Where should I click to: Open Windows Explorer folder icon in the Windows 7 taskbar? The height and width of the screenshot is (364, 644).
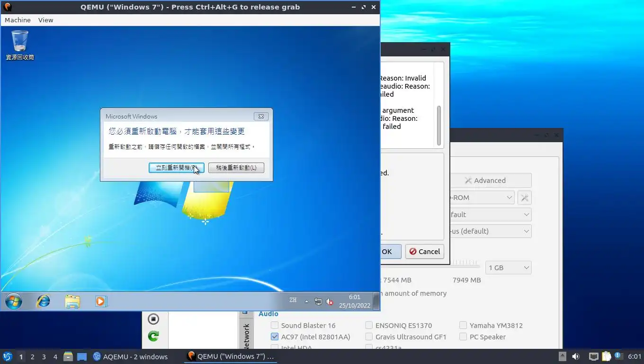tap(72, 301)
